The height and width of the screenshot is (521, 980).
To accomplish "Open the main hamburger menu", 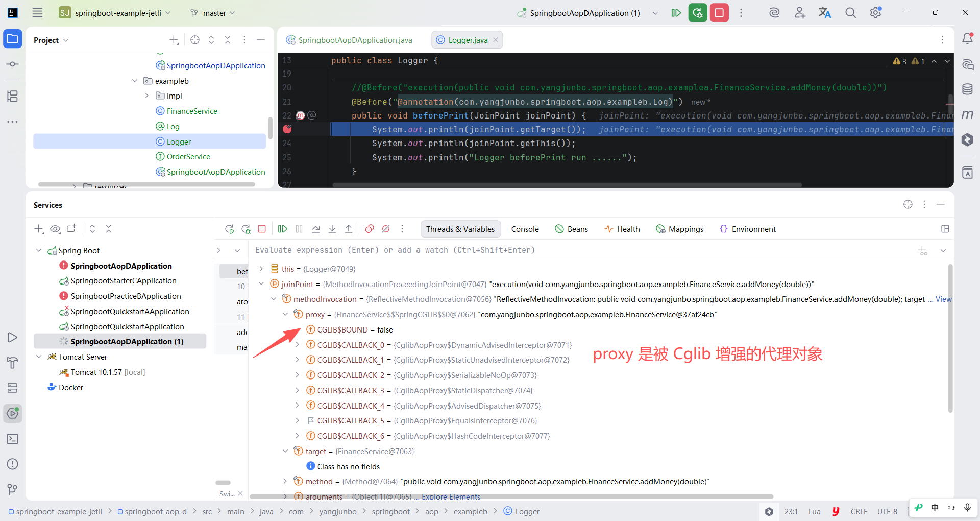I will (x=37, y=13).
